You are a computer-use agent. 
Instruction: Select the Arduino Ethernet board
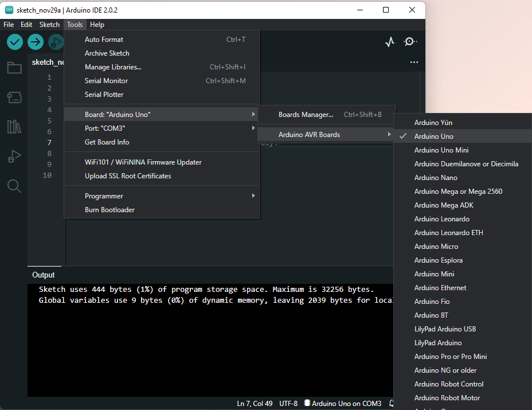[463, 287]
